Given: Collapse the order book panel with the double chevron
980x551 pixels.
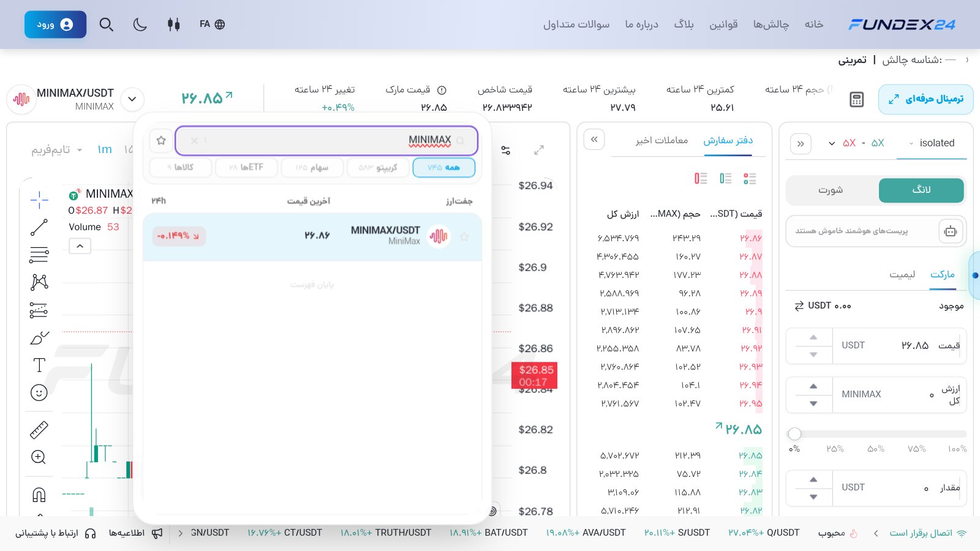Looking at the screenshot, I should [594, 140].
